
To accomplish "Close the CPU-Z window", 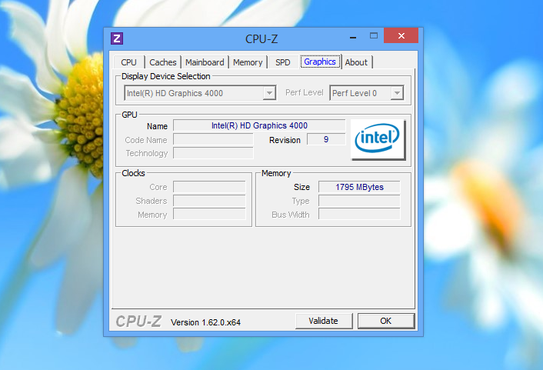I will click(401, 36).
